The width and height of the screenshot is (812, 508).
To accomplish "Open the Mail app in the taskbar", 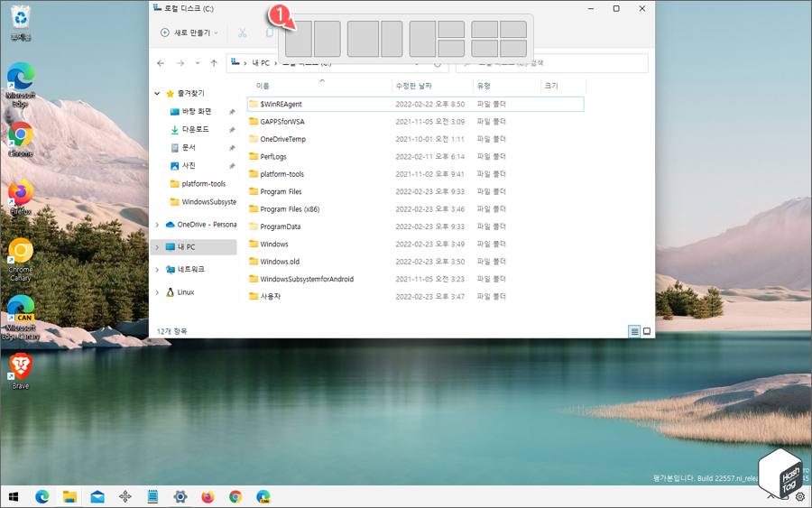I will click(x=97, y=497).
